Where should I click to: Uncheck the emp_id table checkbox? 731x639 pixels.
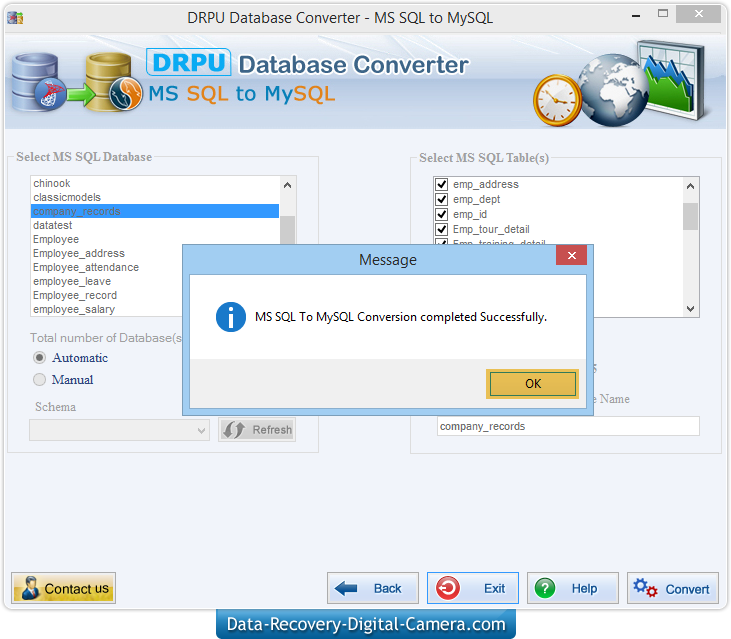(441, 214)
